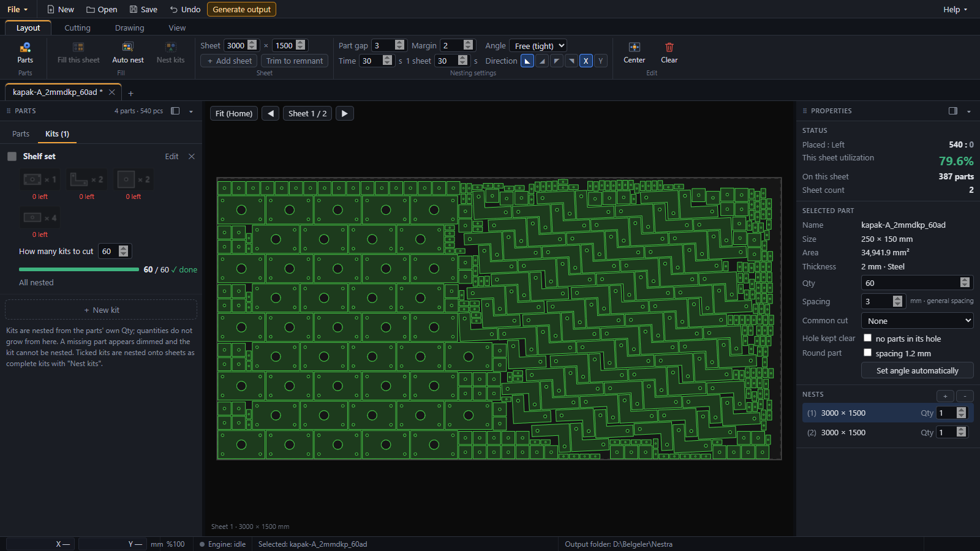Select the second 3000 × 1500 nest row
Viewport: 980px width, 551px height.
(x=888, y=432)
